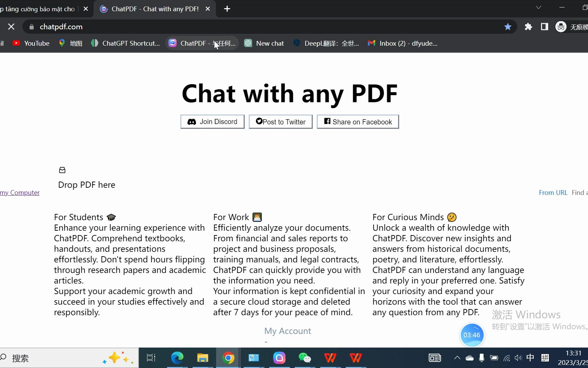The height and width of the screenshot is (368, 588).
Task: Open the Inbox (2) Gmail bookmark
Action: coord(403,43)
